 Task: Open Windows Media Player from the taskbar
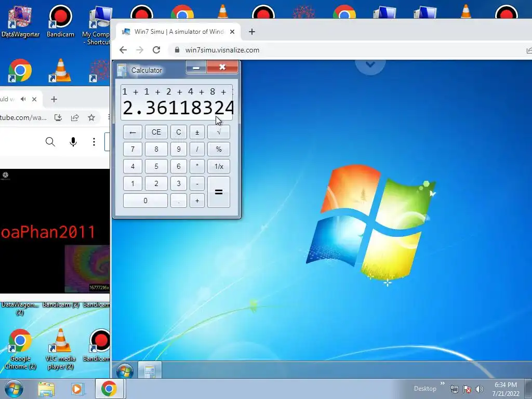(x=77, y=389)
